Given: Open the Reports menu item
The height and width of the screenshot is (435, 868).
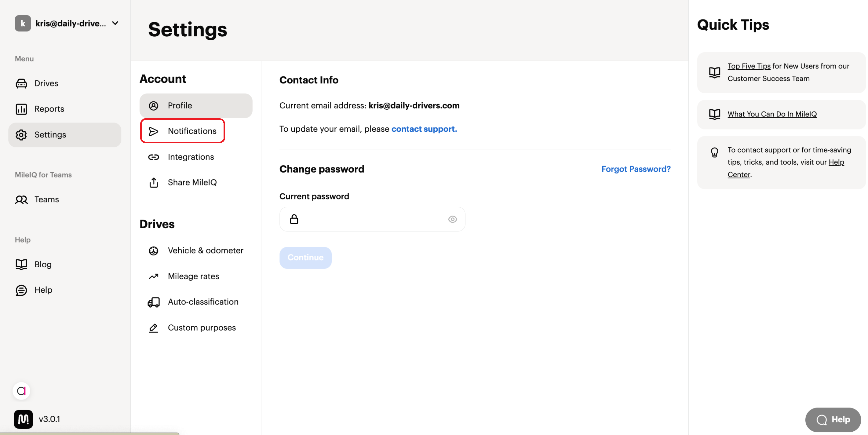Looking at the screenshot, I should pyautogui.click(x=65, y=109).
